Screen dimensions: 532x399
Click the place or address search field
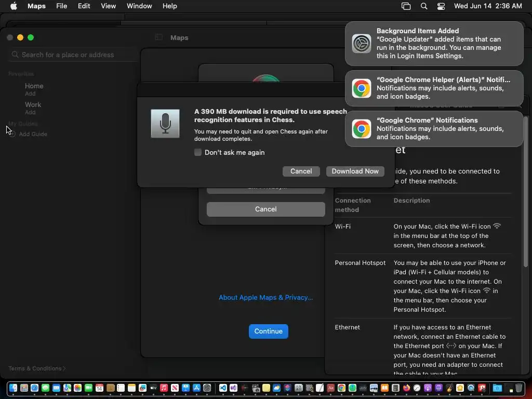[72, 55]
